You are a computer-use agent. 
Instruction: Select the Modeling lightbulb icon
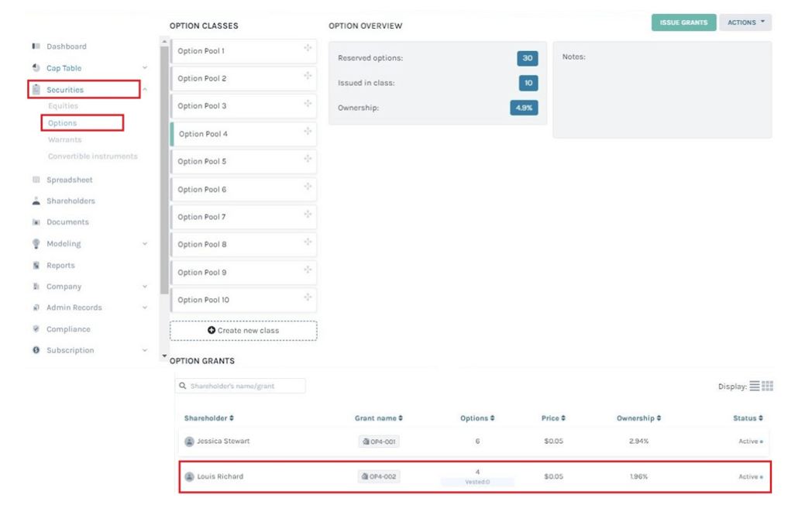(x=34, y=243)
